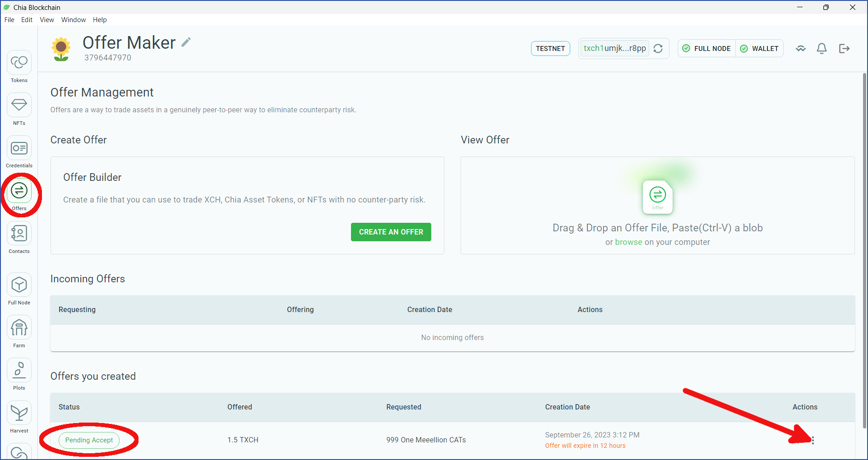Screen dimensions: 868x460
Task: Open the File menu
Action: [x=9, y=20]
